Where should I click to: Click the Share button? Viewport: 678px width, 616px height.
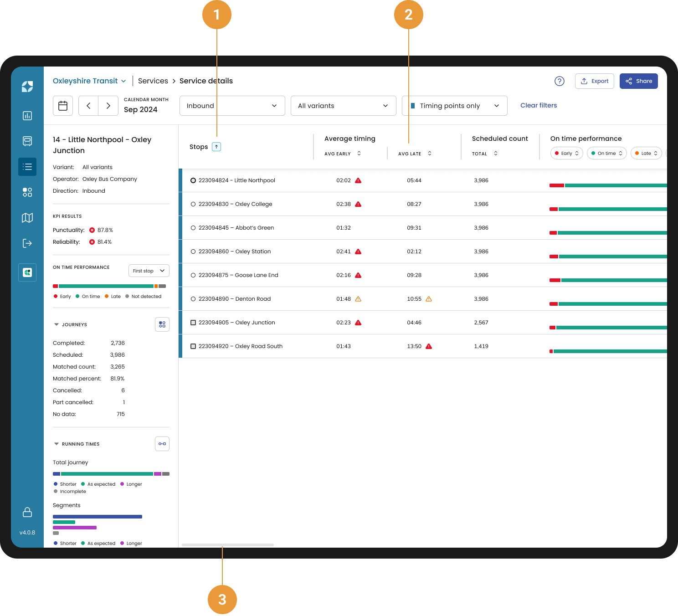[639, 81]
